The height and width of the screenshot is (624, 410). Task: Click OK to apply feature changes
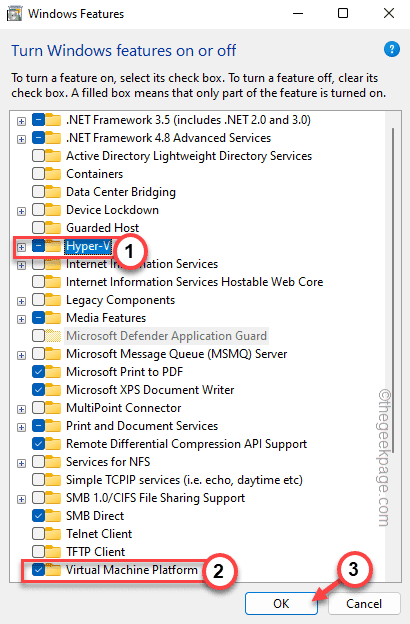(281, 603)
